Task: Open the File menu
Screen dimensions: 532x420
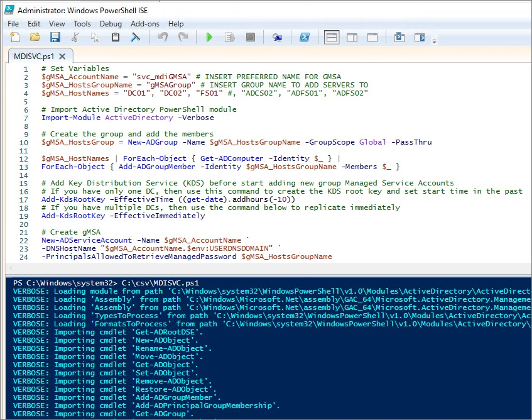Action: point(13,24)
